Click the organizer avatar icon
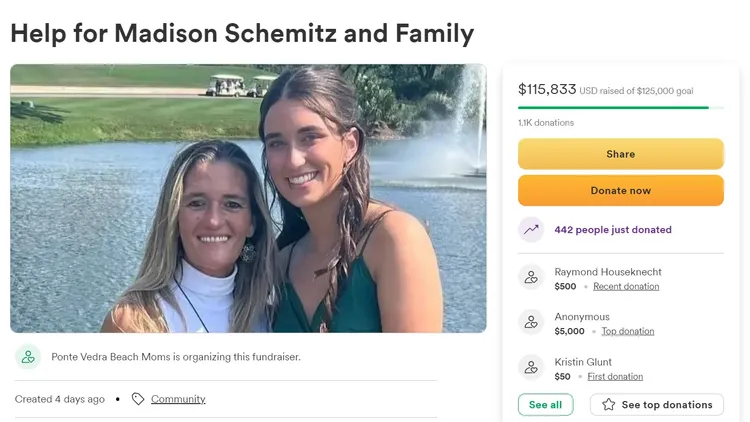This screenshot has height=422, width=750. (28, 357)
